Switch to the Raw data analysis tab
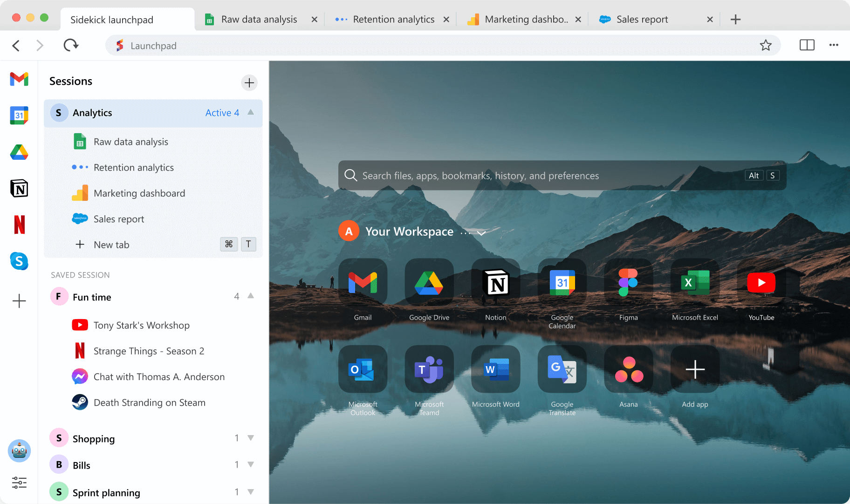This screenshot has height=504, width=850. pyautogui.click(x=259, y=20)
